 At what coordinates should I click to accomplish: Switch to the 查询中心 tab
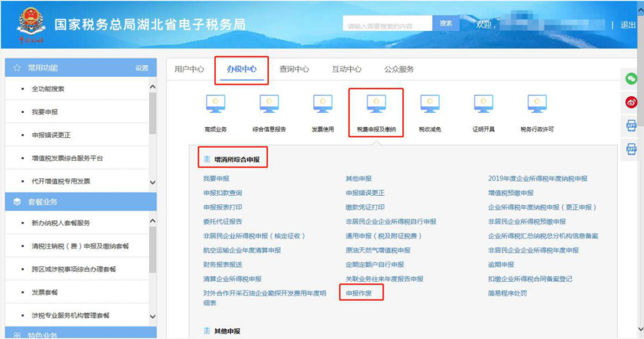[x=294, y=69]
